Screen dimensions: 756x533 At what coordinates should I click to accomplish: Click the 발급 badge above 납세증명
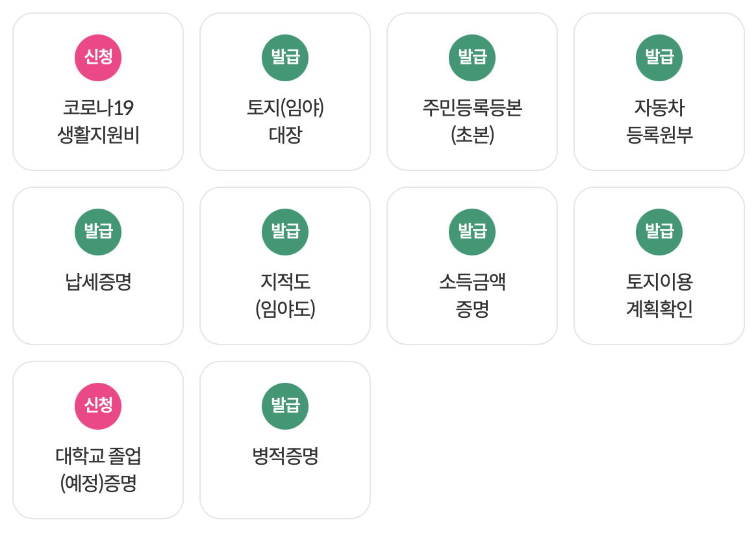(x=98, y=232)
